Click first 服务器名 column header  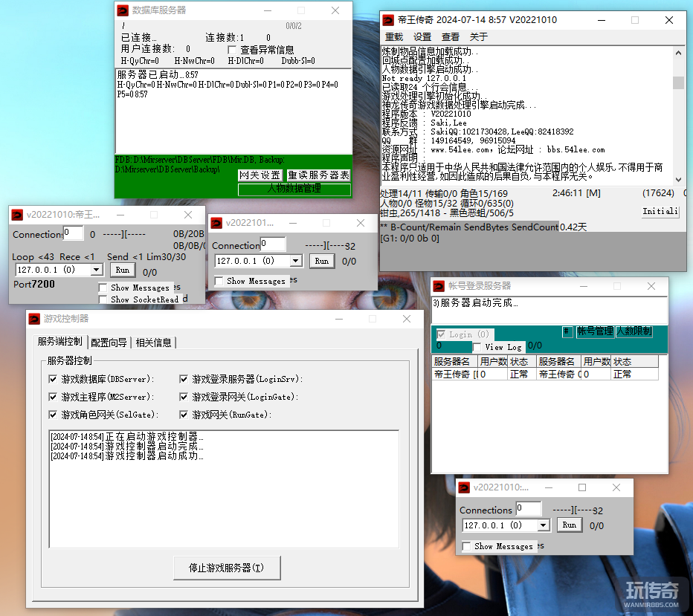tap(454, 362)
